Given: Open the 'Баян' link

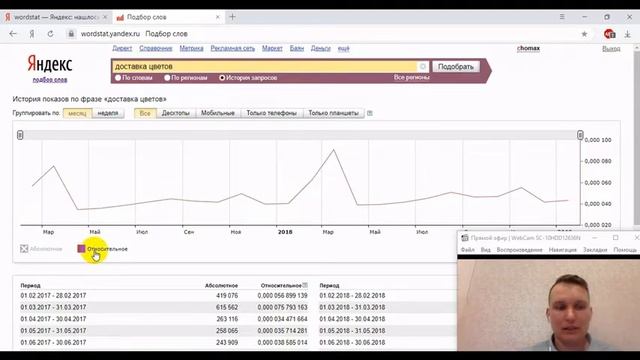Looking at the screenshot, I should point(297,48).
